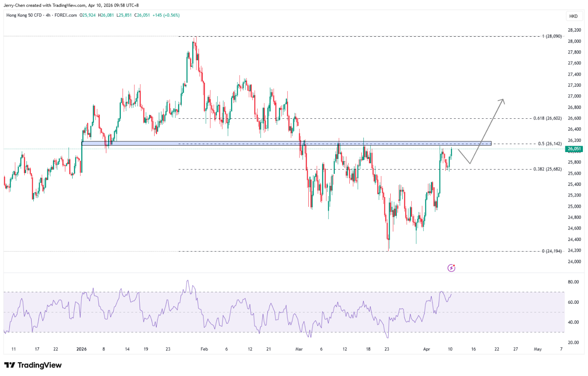Click the purple lightning event icon
The image size is (588, 376).
pos(451,268)
